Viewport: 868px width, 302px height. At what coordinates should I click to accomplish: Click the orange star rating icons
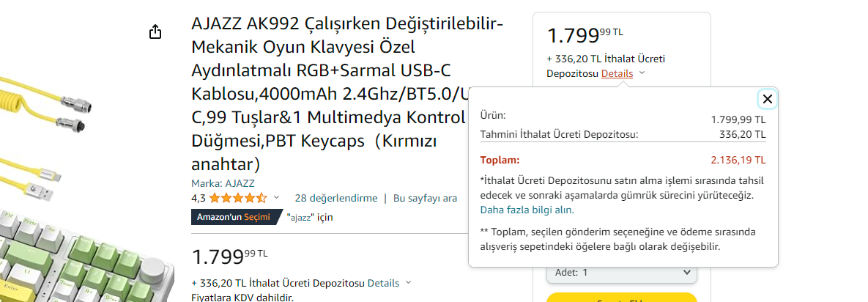(238, 198)
